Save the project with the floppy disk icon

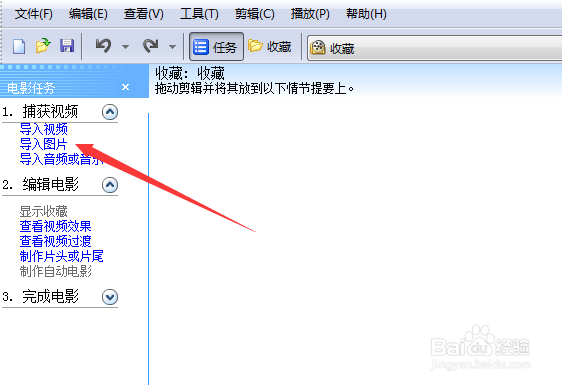click(x=67, y=46)
